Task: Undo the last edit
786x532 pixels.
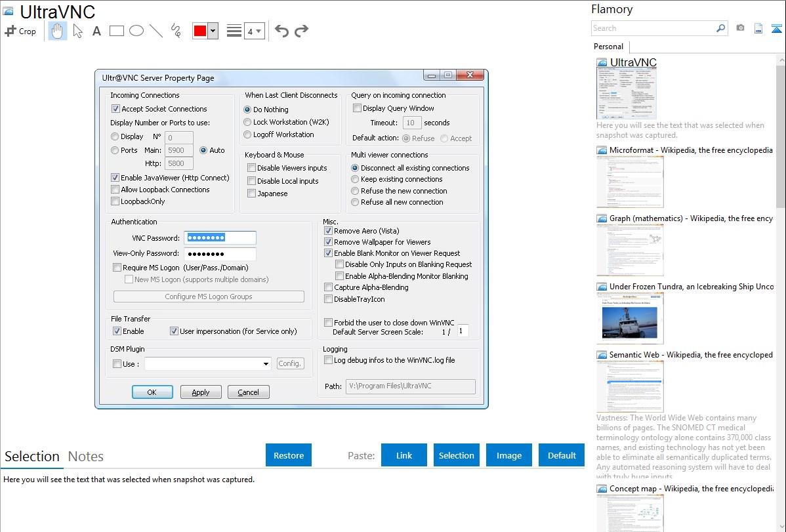Action: click(x=281, y=31)
